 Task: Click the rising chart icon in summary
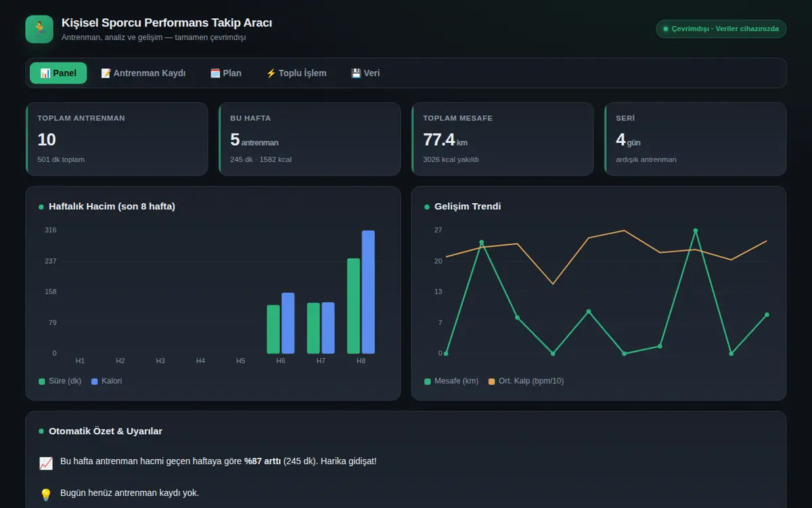click(46, 463)
